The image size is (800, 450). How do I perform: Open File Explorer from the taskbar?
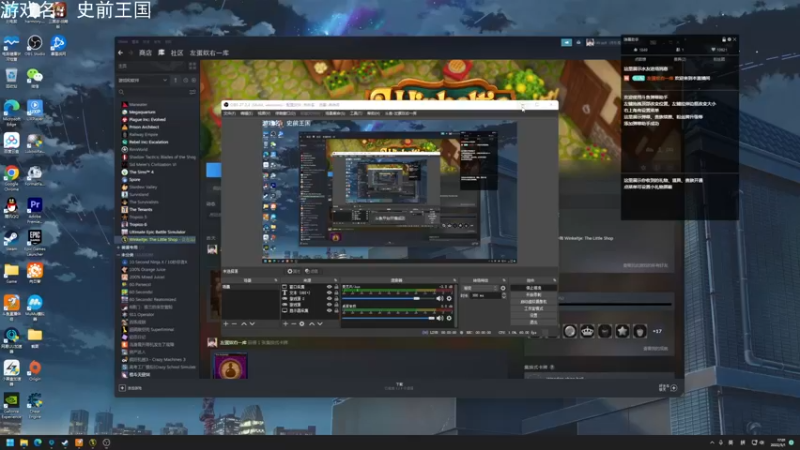point(23,442)
